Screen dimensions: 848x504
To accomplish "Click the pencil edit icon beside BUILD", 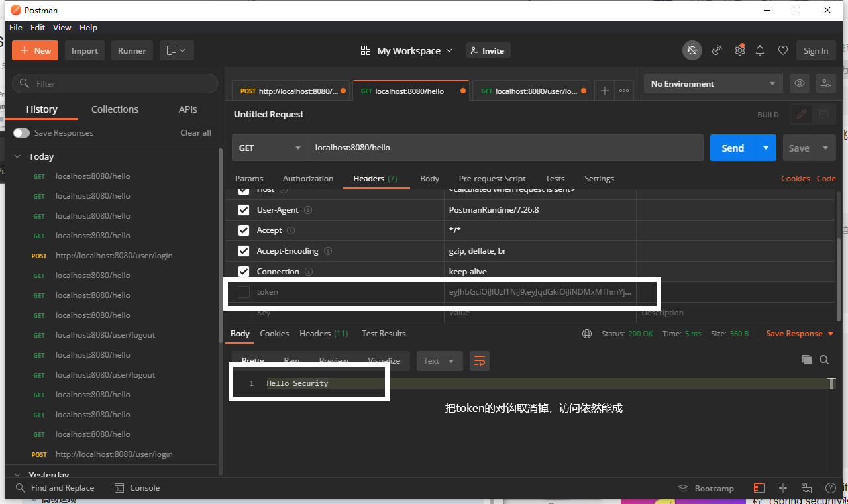I will tap(802, 114).
